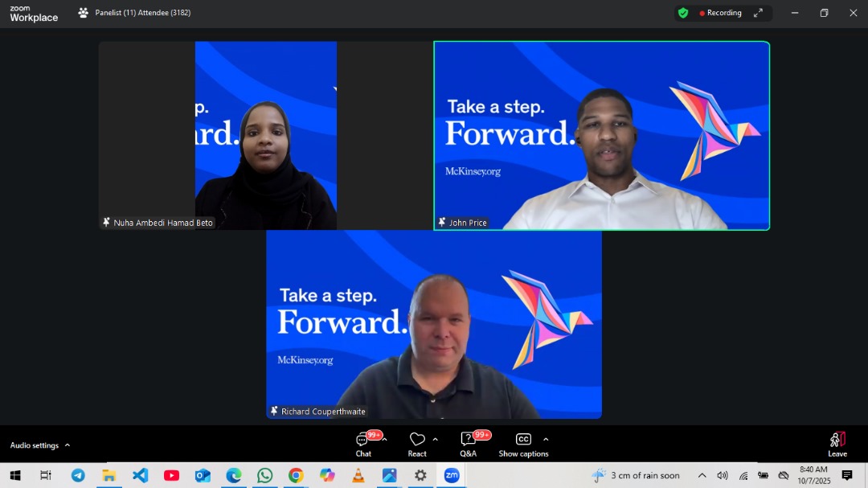This screenshot has height=488, width=868.
Task: Select Nuha Ambedi Hamad Beto's video tile
Action: pyautogui.click(x=266, y=136)
